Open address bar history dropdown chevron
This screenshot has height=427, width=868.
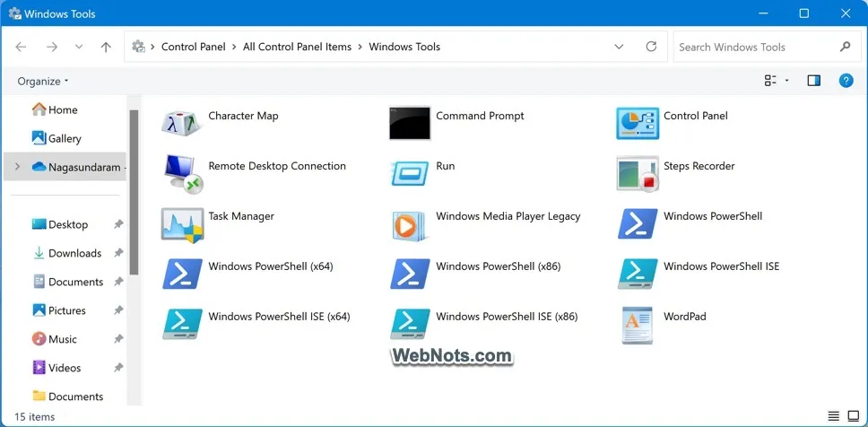[619, 47]
